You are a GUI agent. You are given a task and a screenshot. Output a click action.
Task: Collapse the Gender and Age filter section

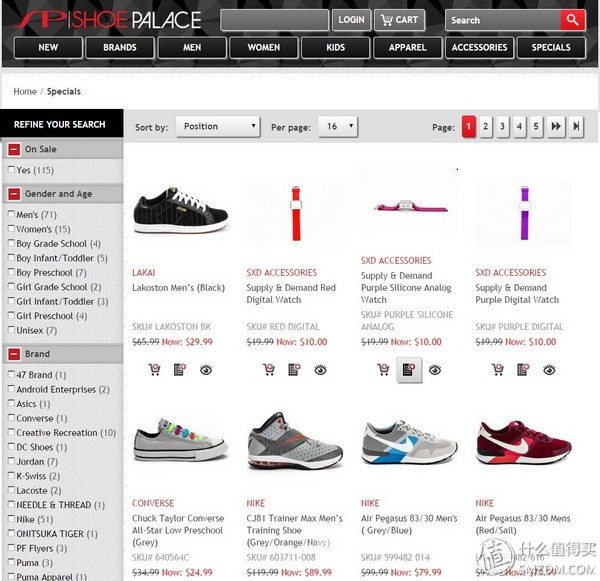point(14,194)
